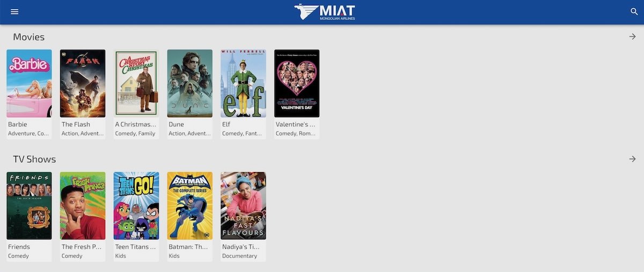Open the Friends TV show poster
This screenshot has height=272, width=644.
click(x=29, y=206)
